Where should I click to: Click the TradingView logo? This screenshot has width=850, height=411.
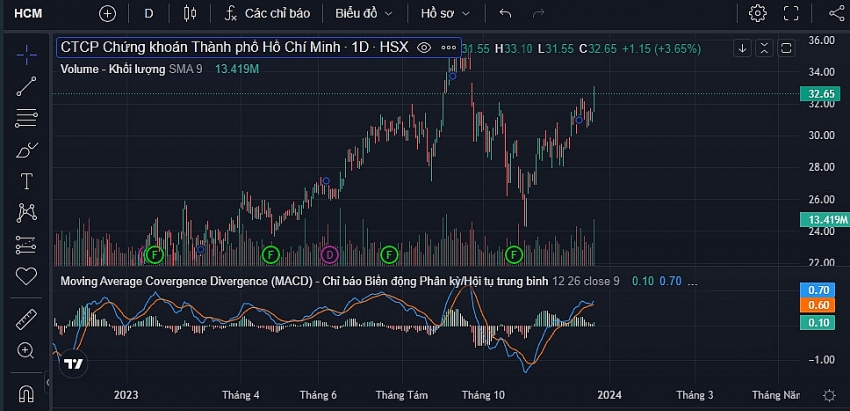(73, 363)
